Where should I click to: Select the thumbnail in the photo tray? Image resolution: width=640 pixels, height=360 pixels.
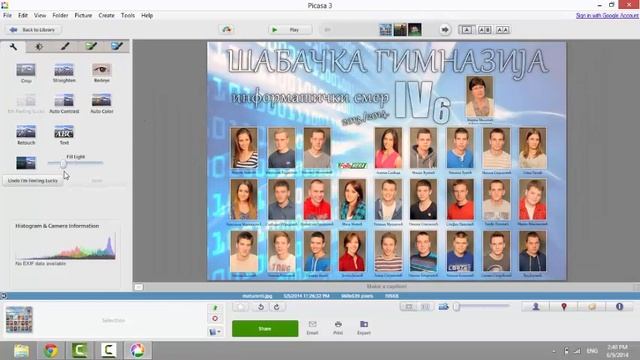[19, 320]
